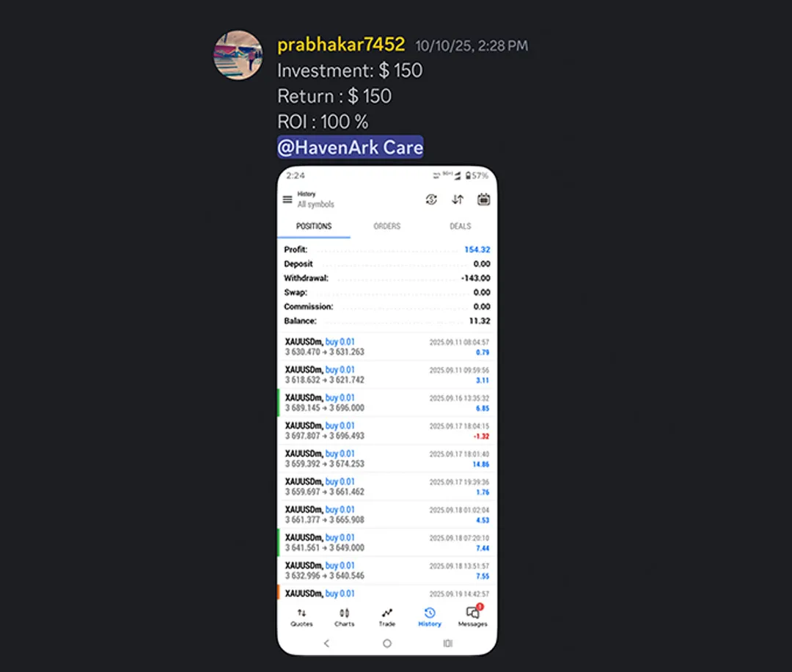This screenshot has width=792, height=672.
Task: Click the prabhakar7452 username
Action: click(341, 45)
